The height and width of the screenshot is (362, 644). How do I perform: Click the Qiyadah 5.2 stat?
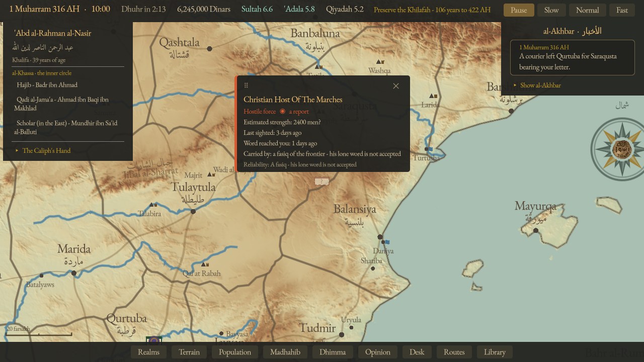345,9
